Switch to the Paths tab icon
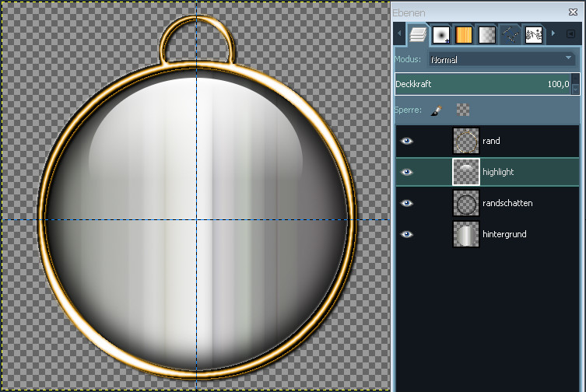The height and width of the screenshot is (392, 586). tap(511, 34)
